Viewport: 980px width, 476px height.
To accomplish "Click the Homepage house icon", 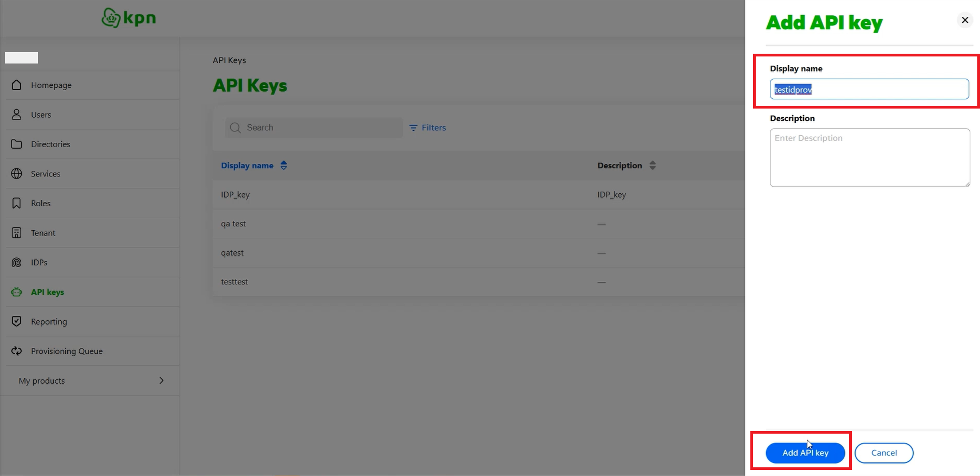I will click(x=17, y=85).
